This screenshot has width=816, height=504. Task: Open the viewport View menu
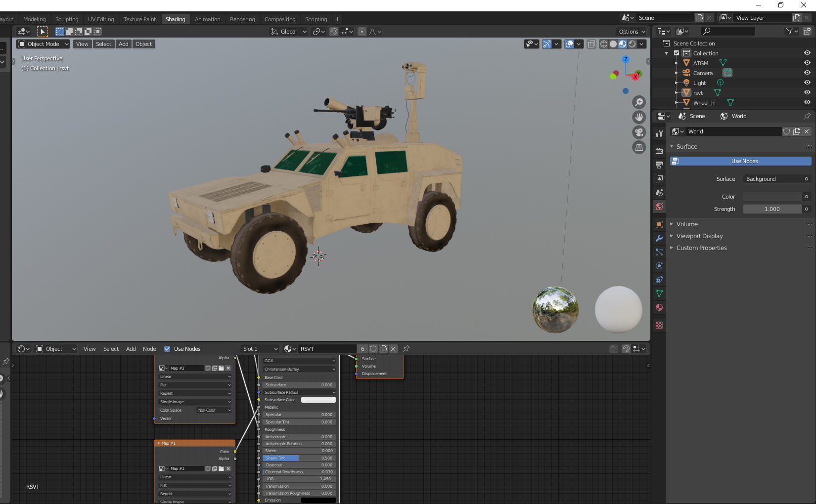tap(82, 44)
